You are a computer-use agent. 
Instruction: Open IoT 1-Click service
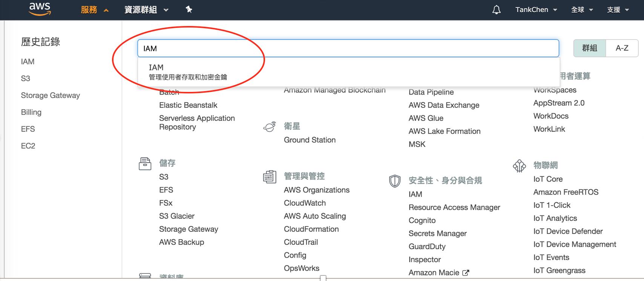[x=552, y=205]
